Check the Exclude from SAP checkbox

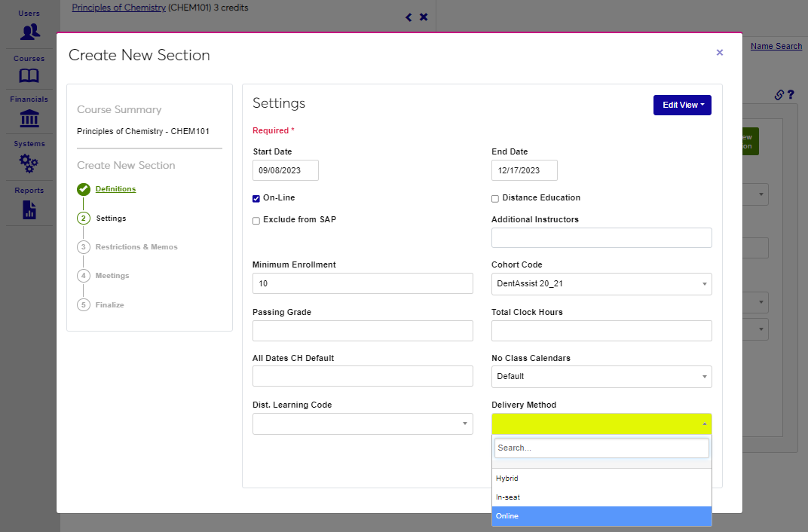click(256, 221)
